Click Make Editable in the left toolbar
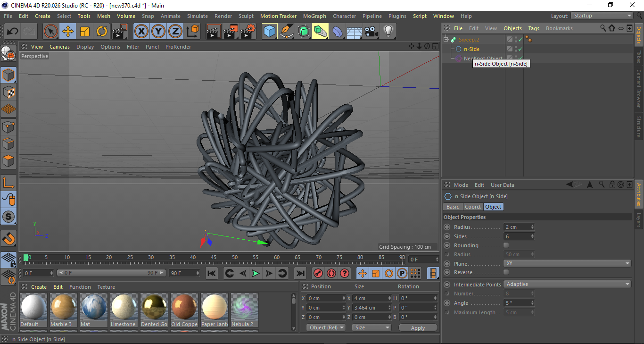644x344 pixels. click(8, 54)
